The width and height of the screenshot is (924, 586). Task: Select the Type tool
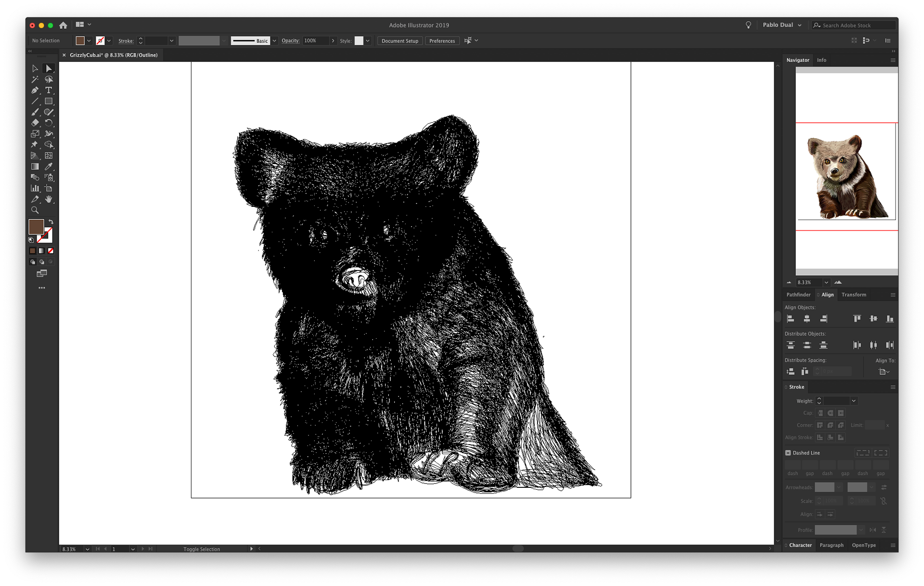point(49,90)
